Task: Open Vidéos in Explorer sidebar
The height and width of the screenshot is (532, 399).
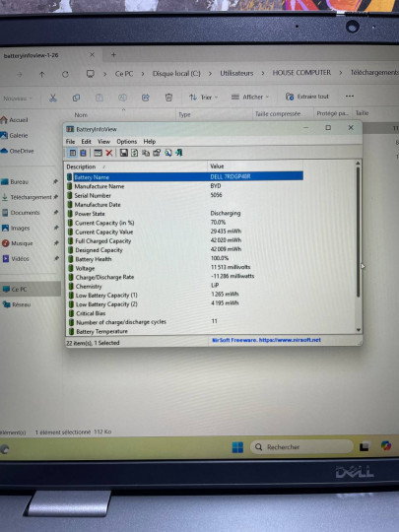Action: point(16,258)
